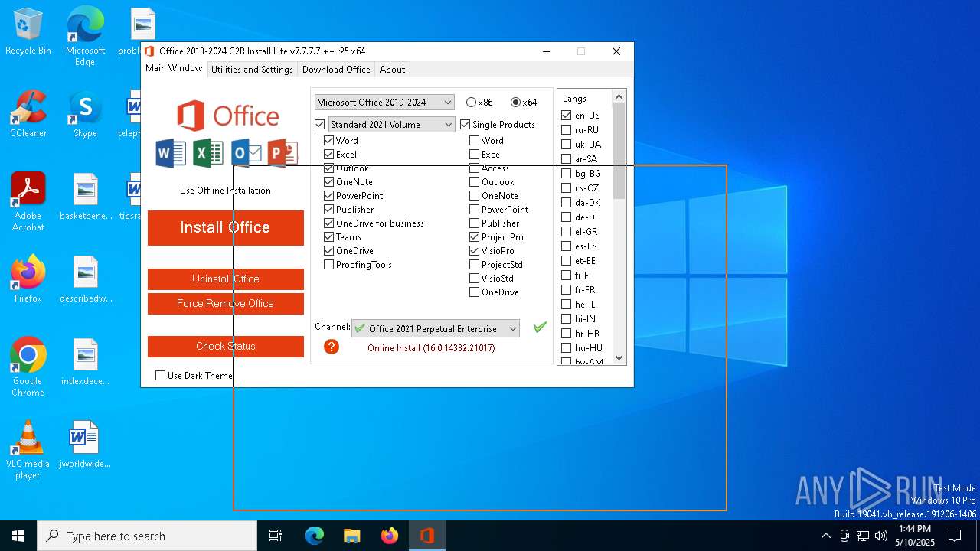Open Recycle Bin desktop icon
980x551 pixels.
28,32
